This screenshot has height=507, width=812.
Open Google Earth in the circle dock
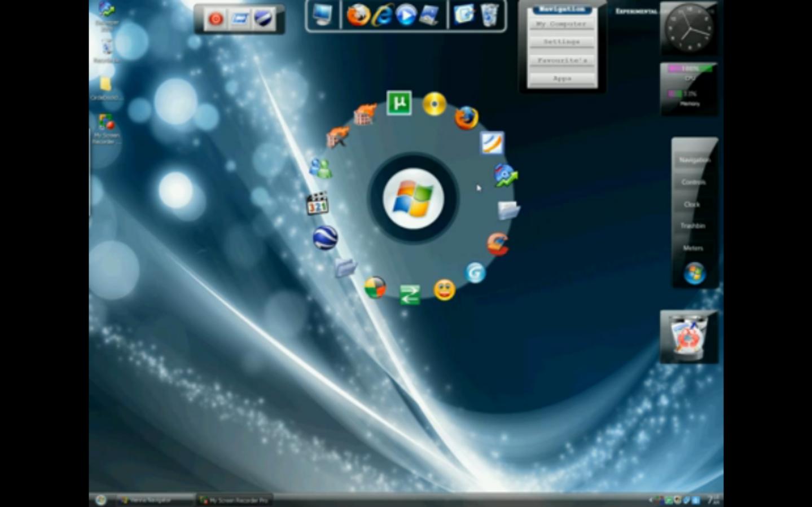pyautogui.click(x=325, y=238)
